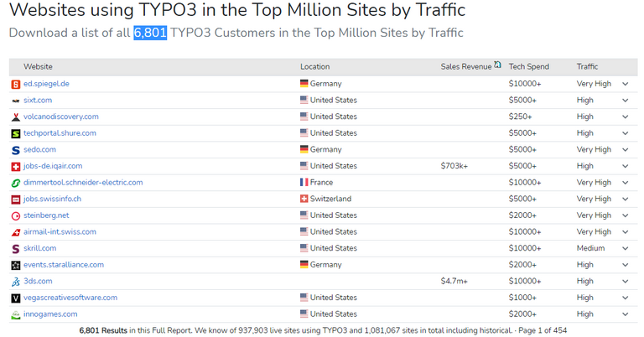The width and height of the screenshot is (644, 337).
Task: Click the steinberg.net favicon
Action: coord(16,216)
